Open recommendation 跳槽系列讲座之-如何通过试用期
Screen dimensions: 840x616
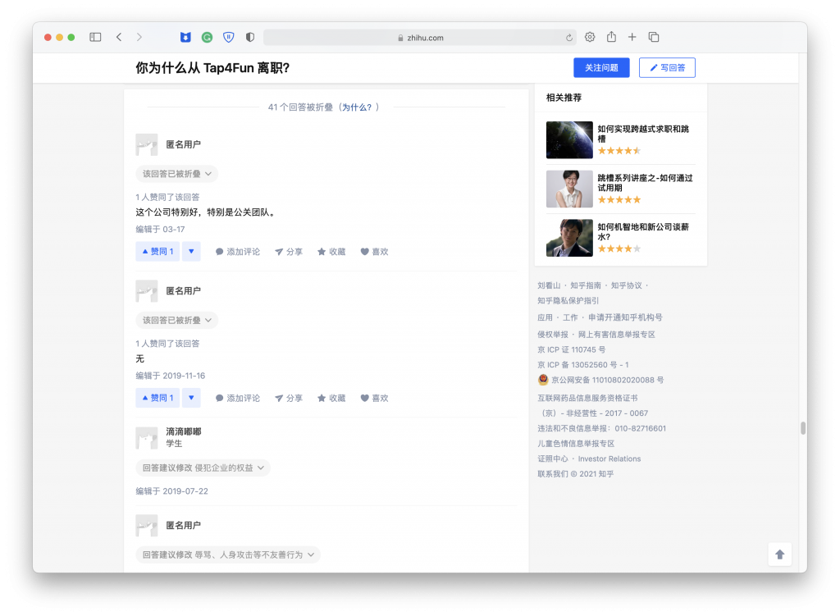645,183
